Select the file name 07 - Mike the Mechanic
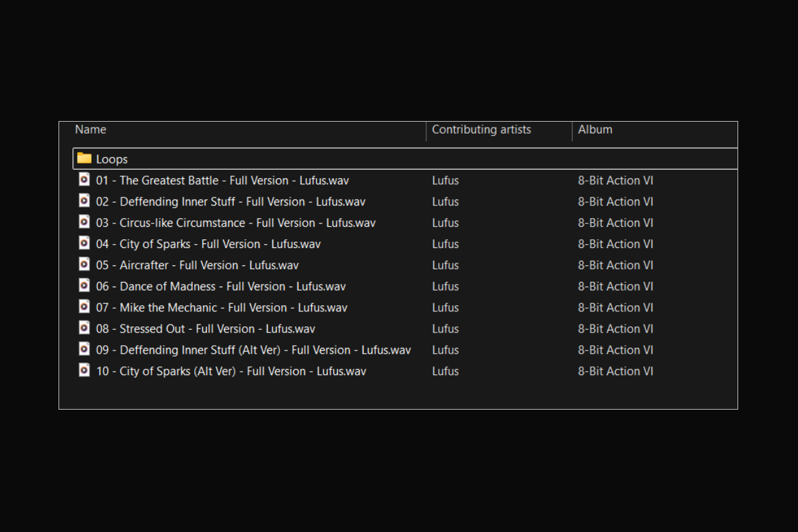 click(x=222, y=307)
